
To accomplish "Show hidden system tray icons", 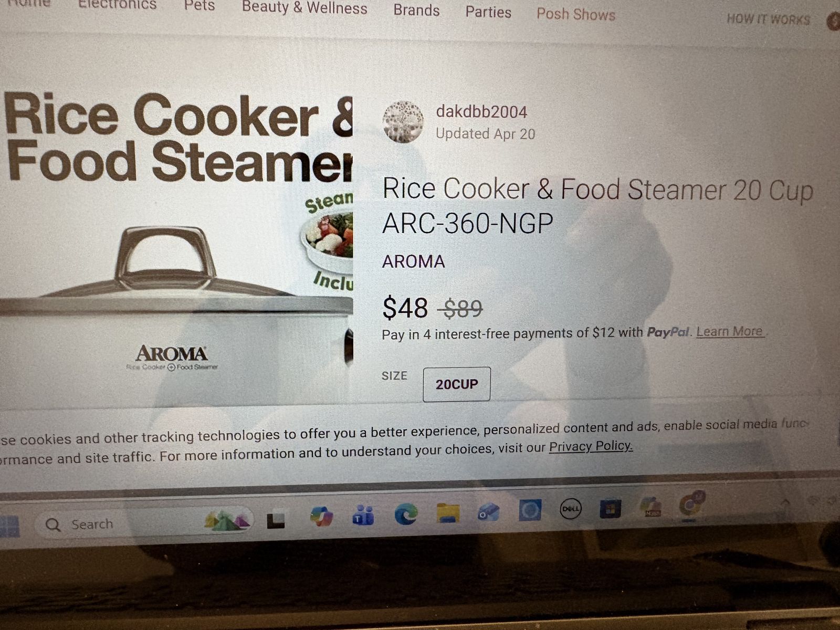I will (x=785, y=503).
